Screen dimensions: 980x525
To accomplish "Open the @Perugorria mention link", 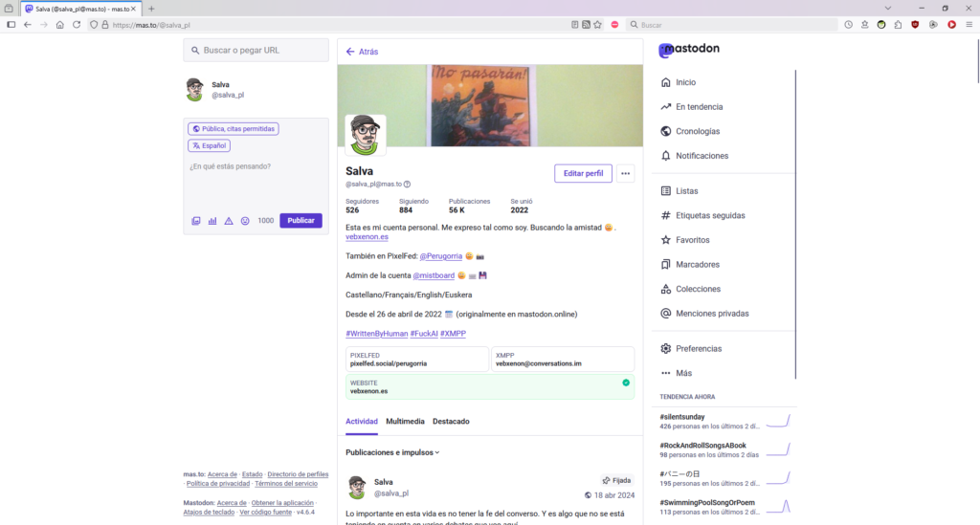I will [440, 256].
